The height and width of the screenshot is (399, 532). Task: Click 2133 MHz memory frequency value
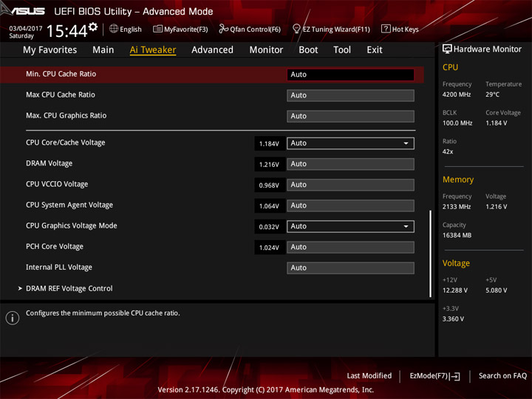(x=457, y=206)
